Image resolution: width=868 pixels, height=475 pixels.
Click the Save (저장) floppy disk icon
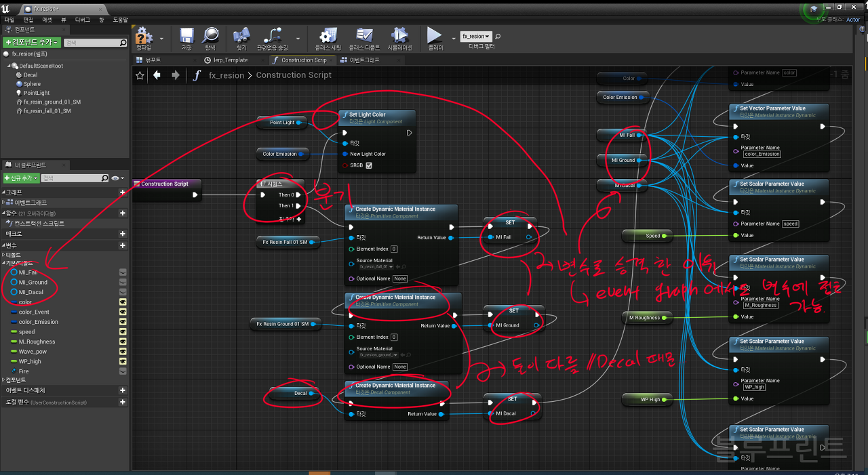coord(186,35)
